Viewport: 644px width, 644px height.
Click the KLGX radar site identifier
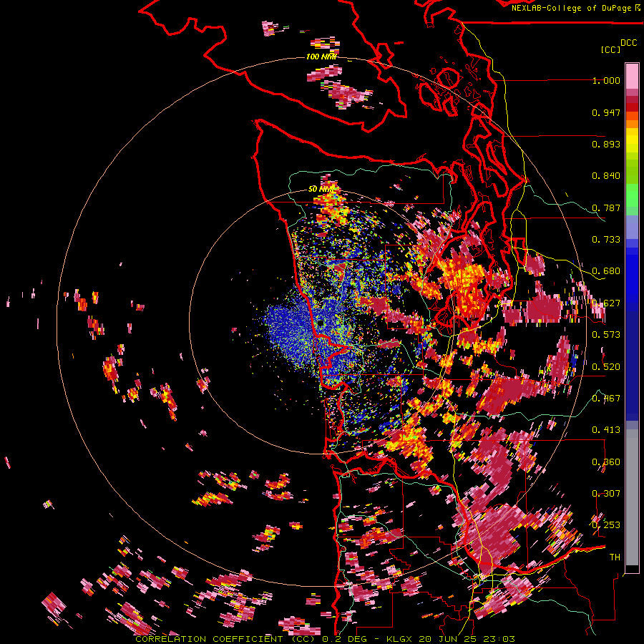pos(398,639)
